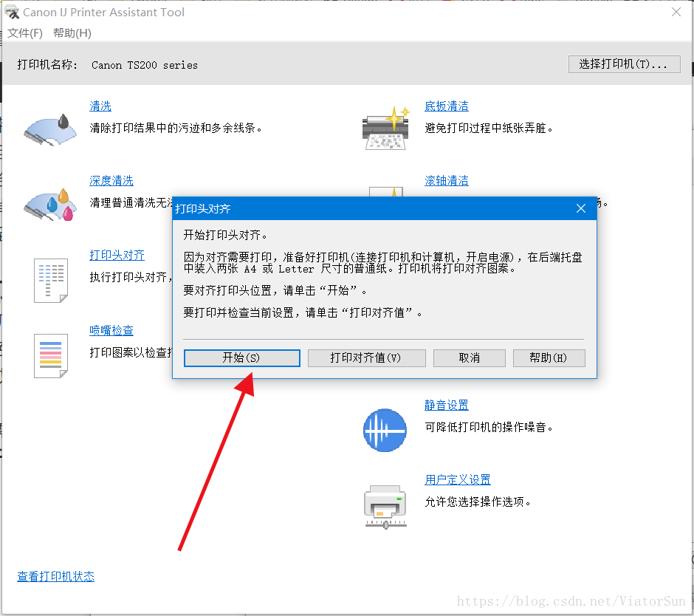
Task: Click the dialog line mentioning “打印对齐值”
Action: coord(303,312)
